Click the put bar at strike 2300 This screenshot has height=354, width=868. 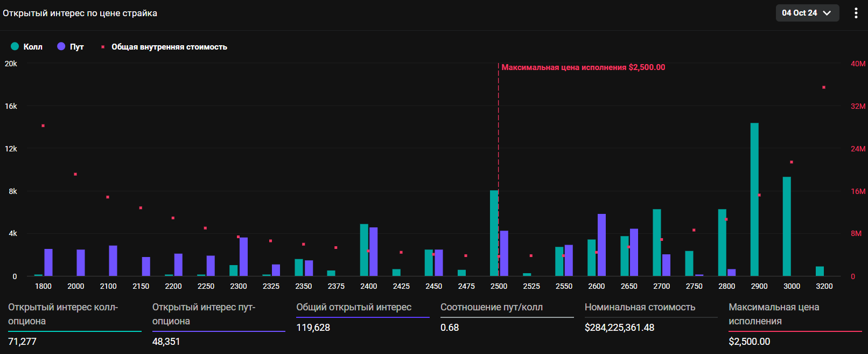point(243,256)
